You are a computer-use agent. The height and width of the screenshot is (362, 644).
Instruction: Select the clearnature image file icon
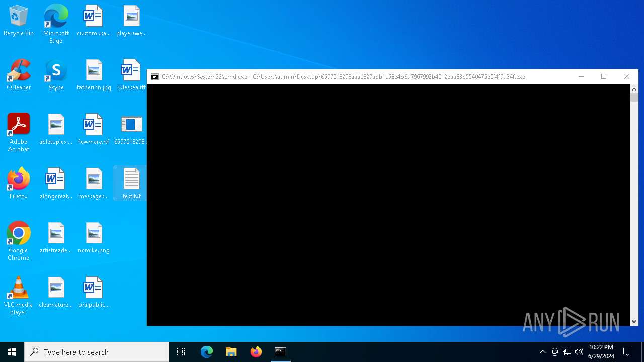point(56,293)
